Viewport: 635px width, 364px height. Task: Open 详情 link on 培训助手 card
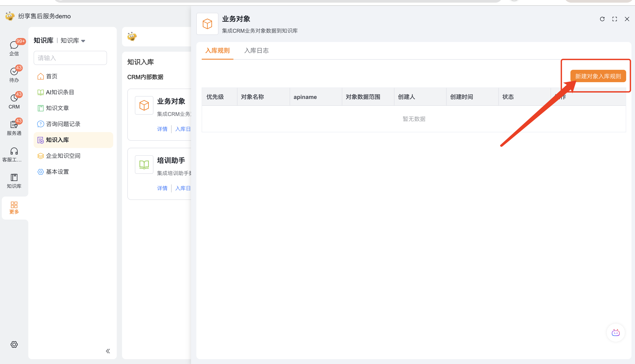(x=162, y=188)
